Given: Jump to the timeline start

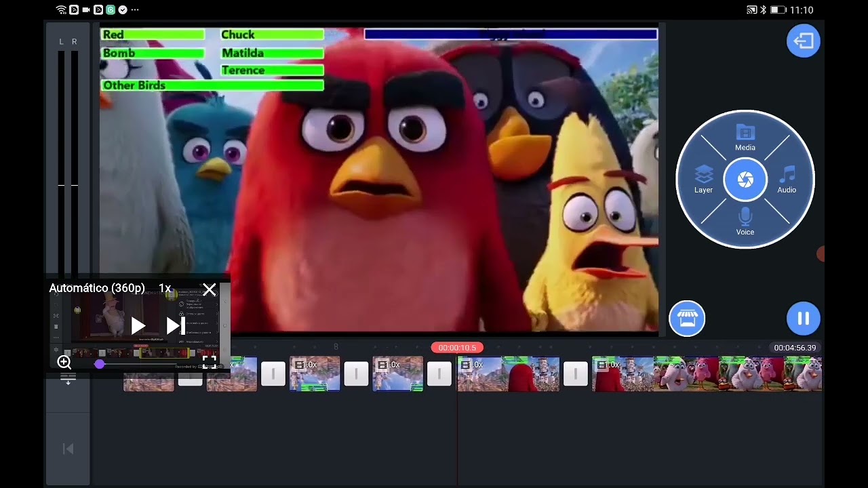Looking at the screenshot, I should tap(68, 449).
